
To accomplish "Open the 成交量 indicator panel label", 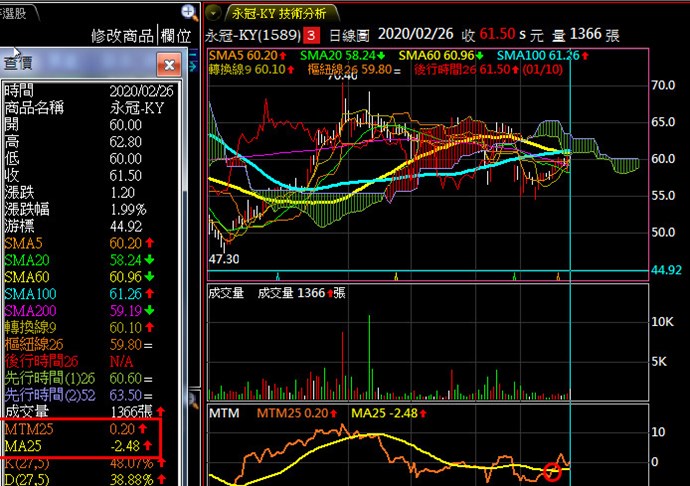I will click(226, 293).
